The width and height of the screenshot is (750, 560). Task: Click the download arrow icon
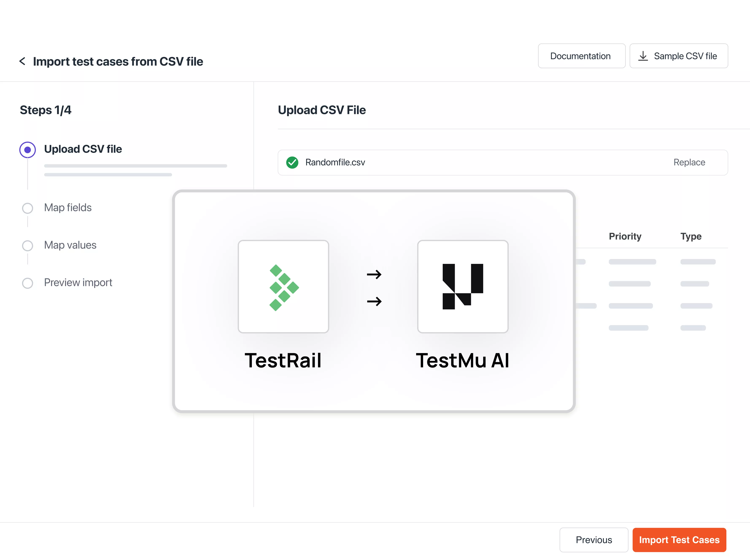pos(643,56)
